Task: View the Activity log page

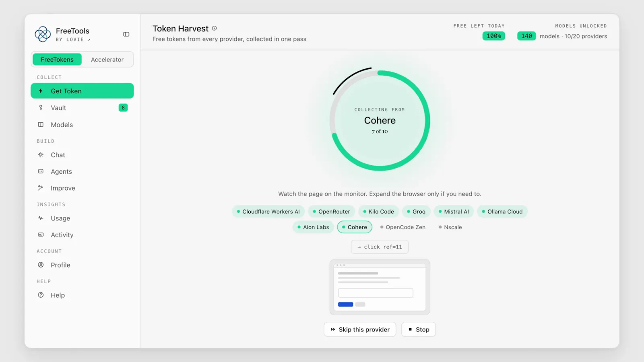Action: [x=82, y=234]
